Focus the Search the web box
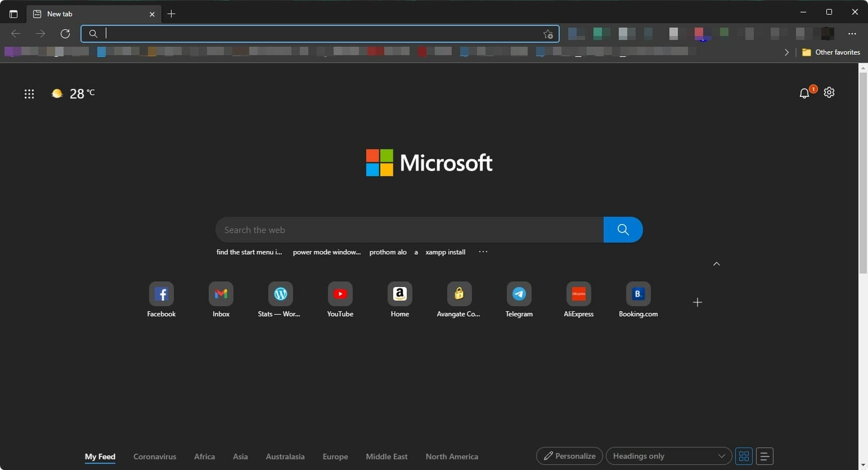Viewport: 868px width, 470px height. point(410,230)
